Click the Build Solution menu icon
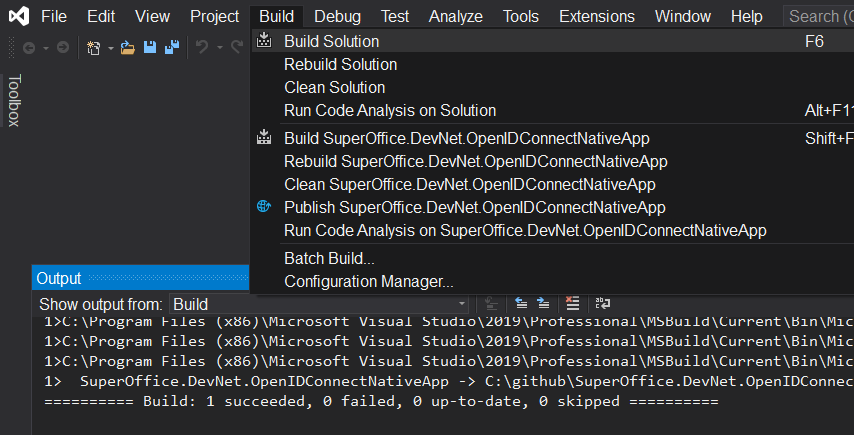The height and width of the screenshot is (435, 854). 264,40
